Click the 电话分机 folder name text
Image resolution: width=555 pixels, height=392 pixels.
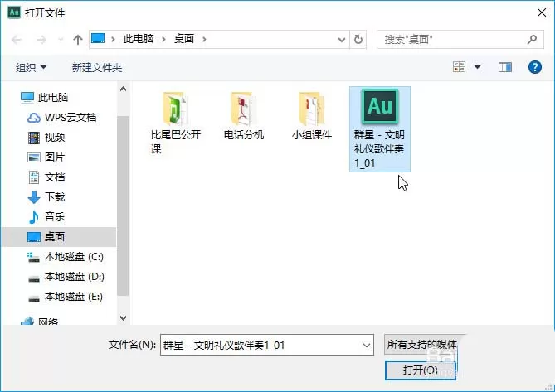pos(244,135)
